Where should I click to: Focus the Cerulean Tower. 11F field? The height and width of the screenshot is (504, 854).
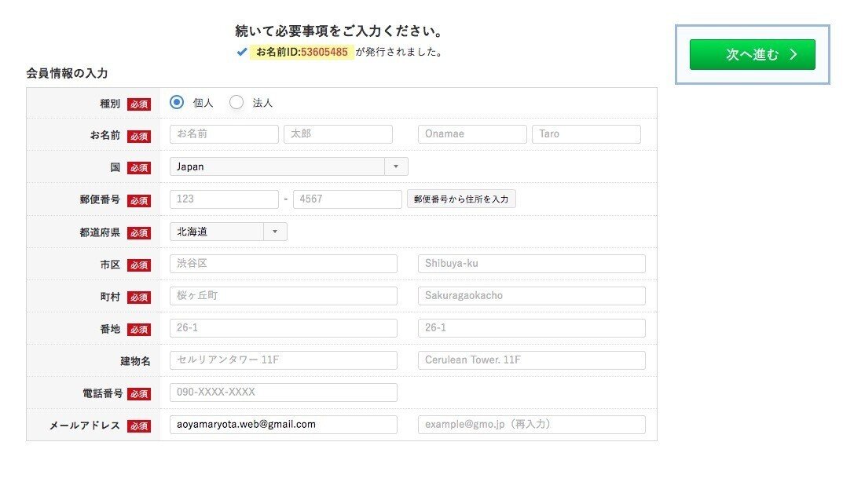tap(532, 360)
